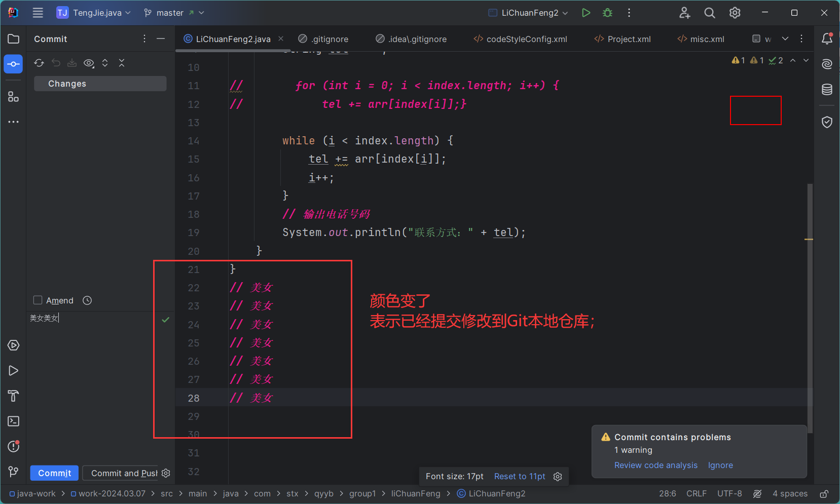Screen dimensions: 840x504
Task: Open the Terminal tool window
Action: click(14, 421)
